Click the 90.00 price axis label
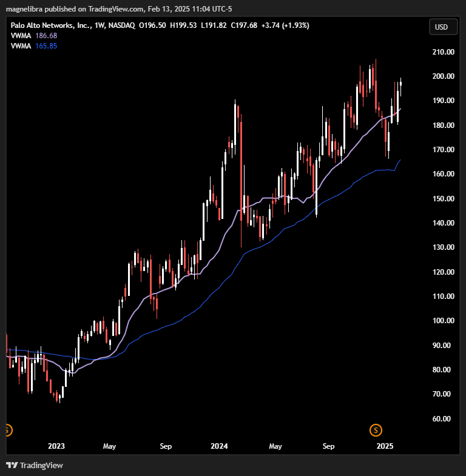The height and width of the screenshot is (476, 466). pyautogui.click(x=443, y=346)
